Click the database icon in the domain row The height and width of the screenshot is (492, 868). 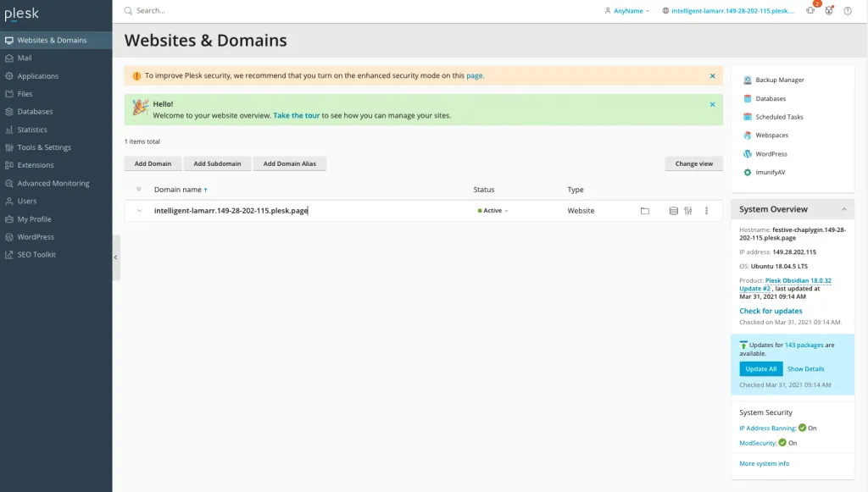[x=674, y=211]
